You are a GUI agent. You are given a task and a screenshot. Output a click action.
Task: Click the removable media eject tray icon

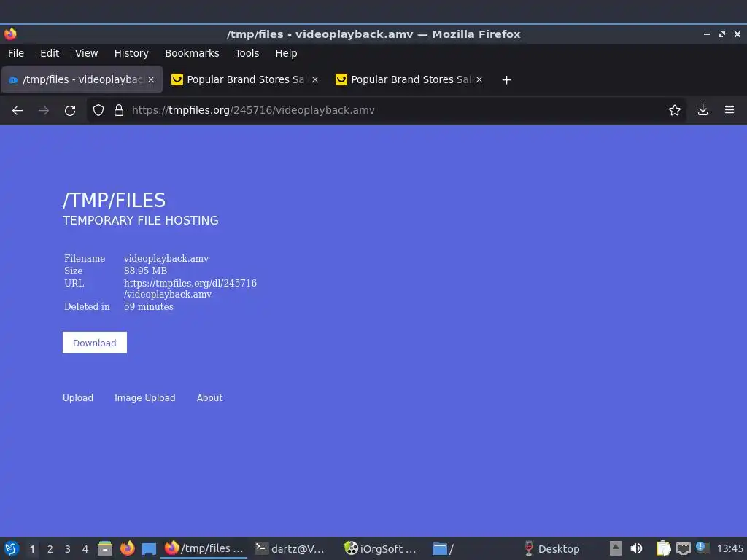(616, 548)
